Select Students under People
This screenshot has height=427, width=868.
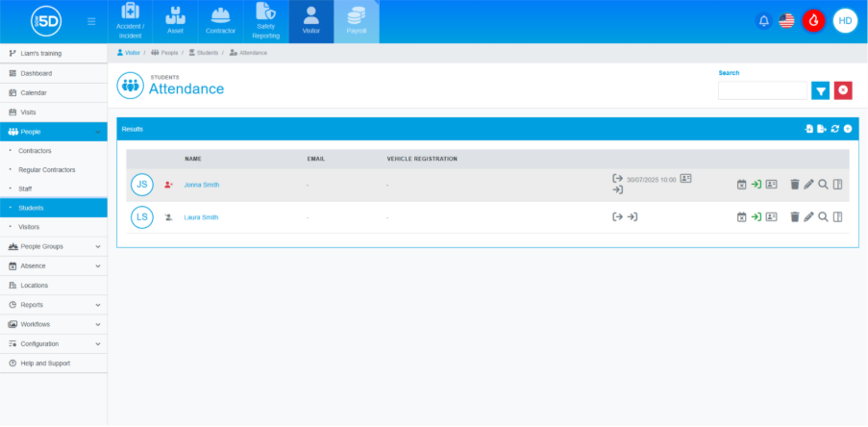pos(54,208)
